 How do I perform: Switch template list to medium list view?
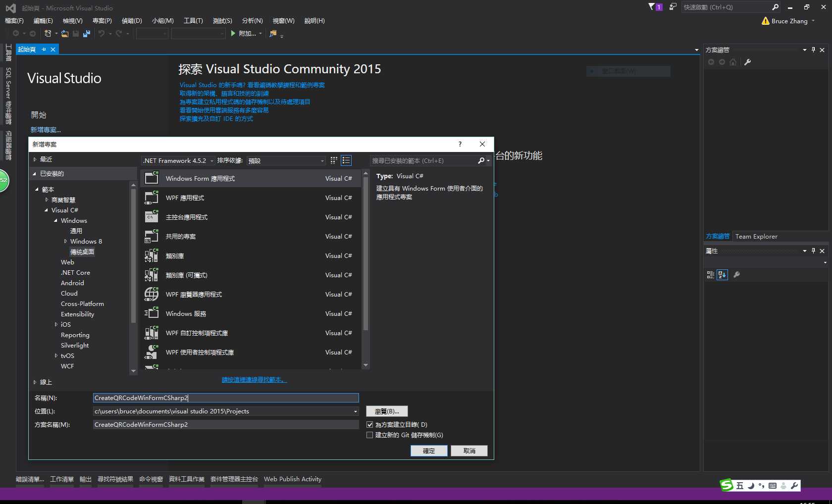click(x=346, y=160)
